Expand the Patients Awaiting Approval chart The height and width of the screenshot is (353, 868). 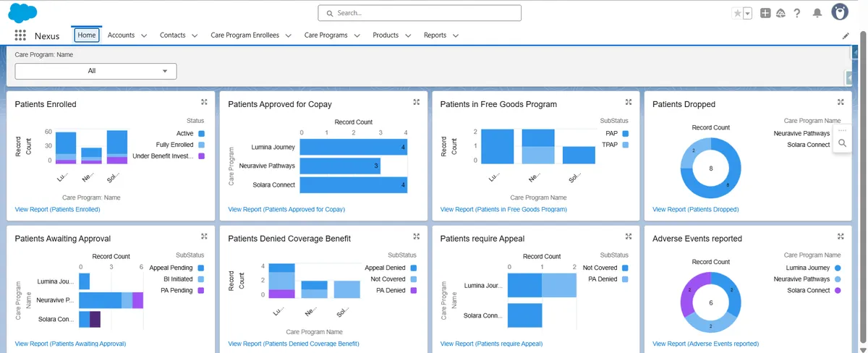[x=204, y=236]
